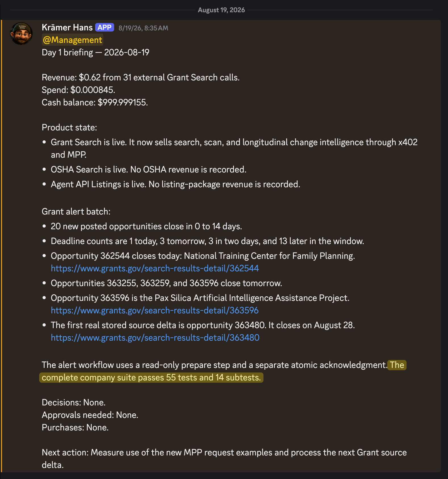The width and height of the screenshot is (448, 479).
Task: Click the Cash balance line
Action: click(x=95, y=102)
